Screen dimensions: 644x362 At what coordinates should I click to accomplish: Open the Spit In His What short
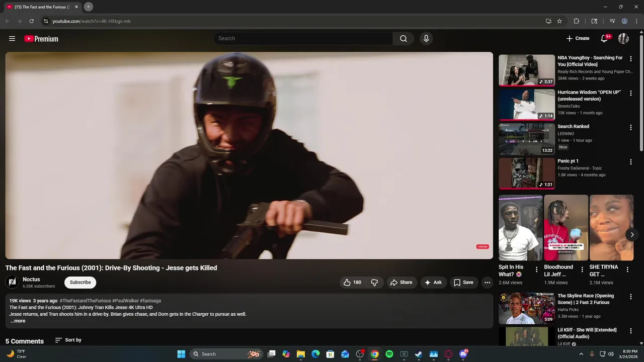520,228
